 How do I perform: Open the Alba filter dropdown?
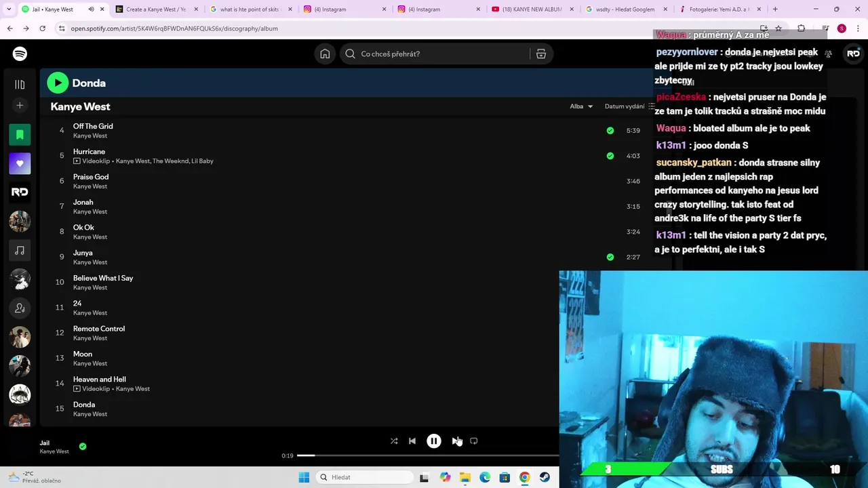[581, 106]
